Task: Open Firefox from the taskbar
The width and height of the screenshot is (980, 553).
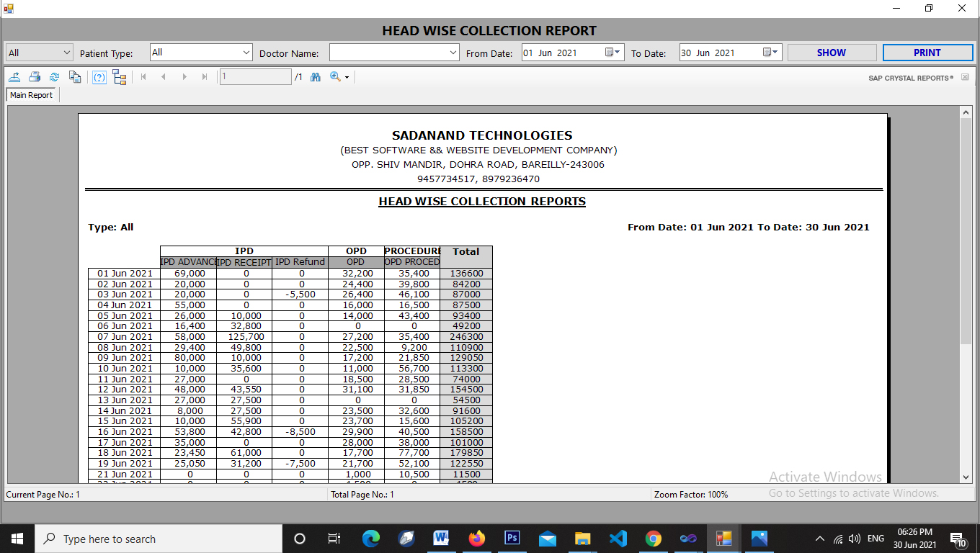Action: 477,539
